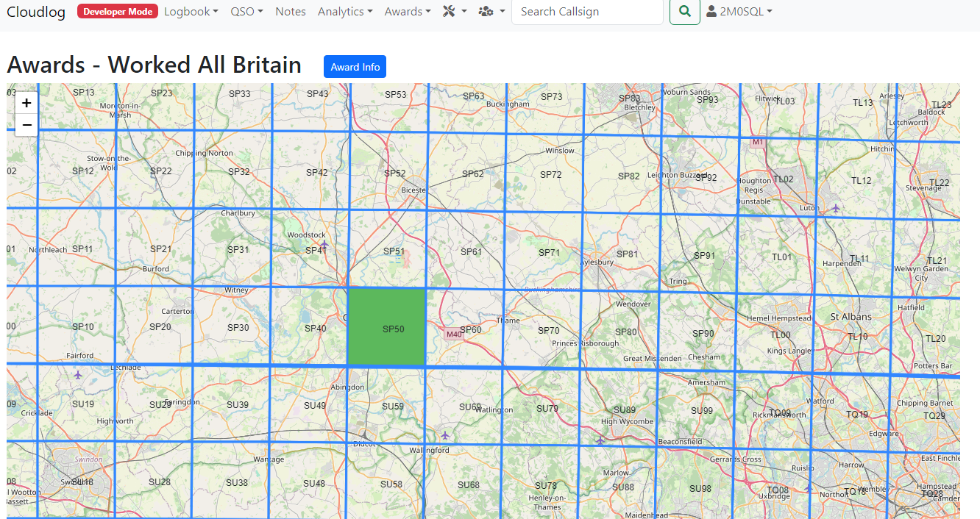
Task: Click the Developer Mode badge
Action: pos(118,12)
